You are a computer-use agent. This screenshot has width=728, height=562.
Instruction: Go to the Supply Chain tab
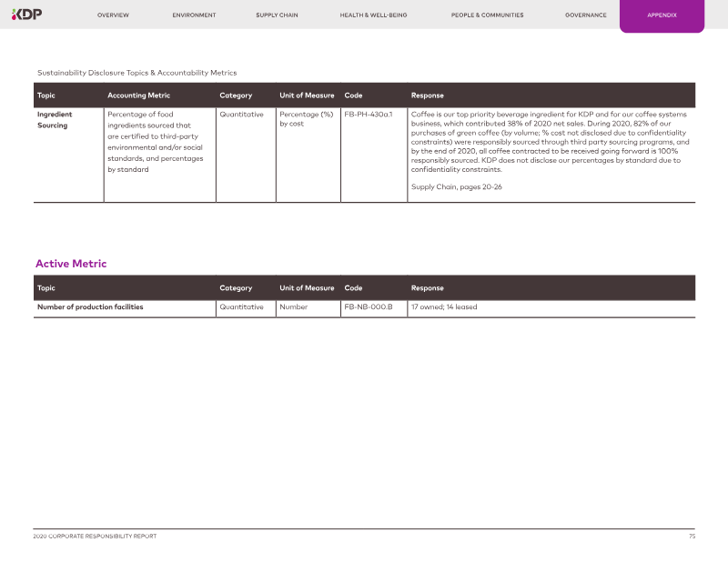pyautogui.click(x=277, y=15)
